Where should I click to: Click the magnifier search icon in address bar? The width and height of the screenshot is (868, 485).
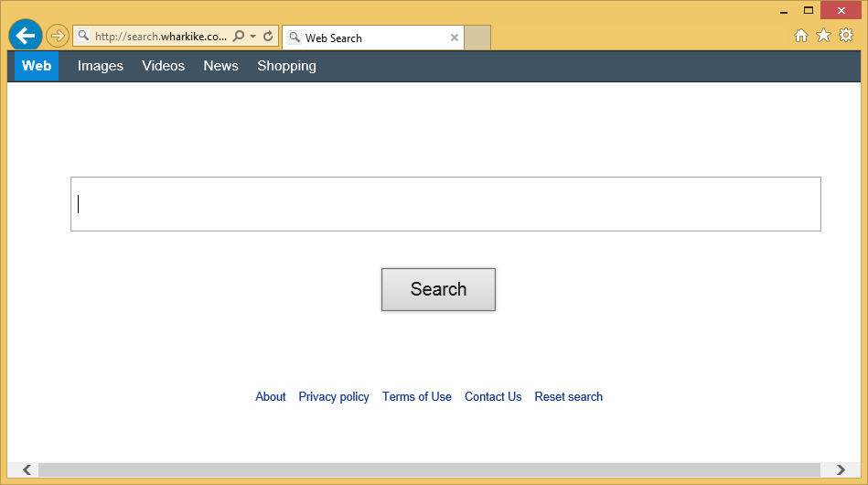[x=239, y=37]
